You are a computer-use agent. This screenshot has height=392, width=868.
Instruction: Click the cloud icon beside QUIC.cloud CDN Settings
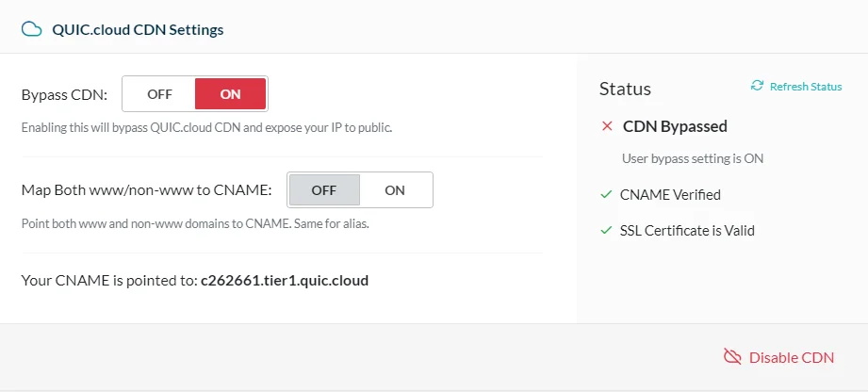pos(31,29)
